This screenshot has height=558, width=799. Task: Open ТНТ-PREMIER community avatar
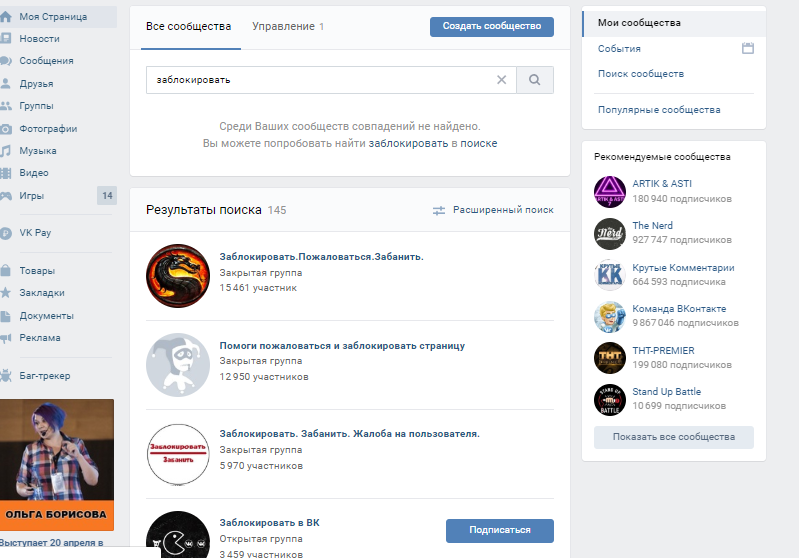[610, 358]
